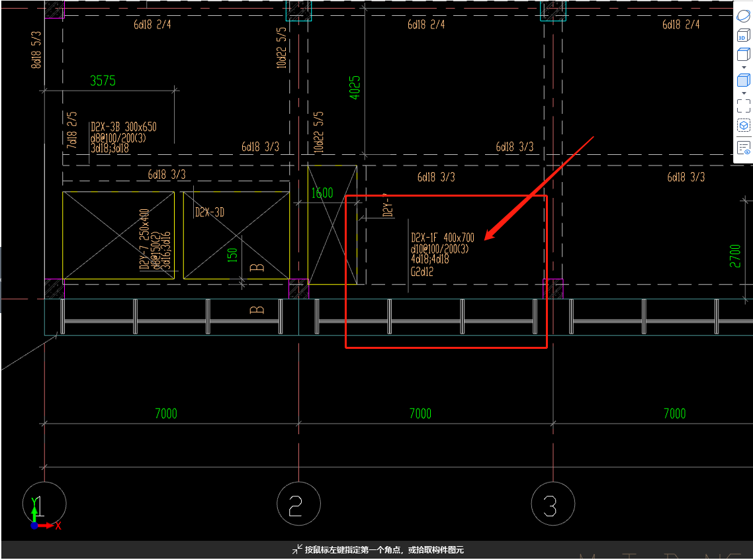
Task: Select the top-view cube icon
Action: (x=743, y=54)
